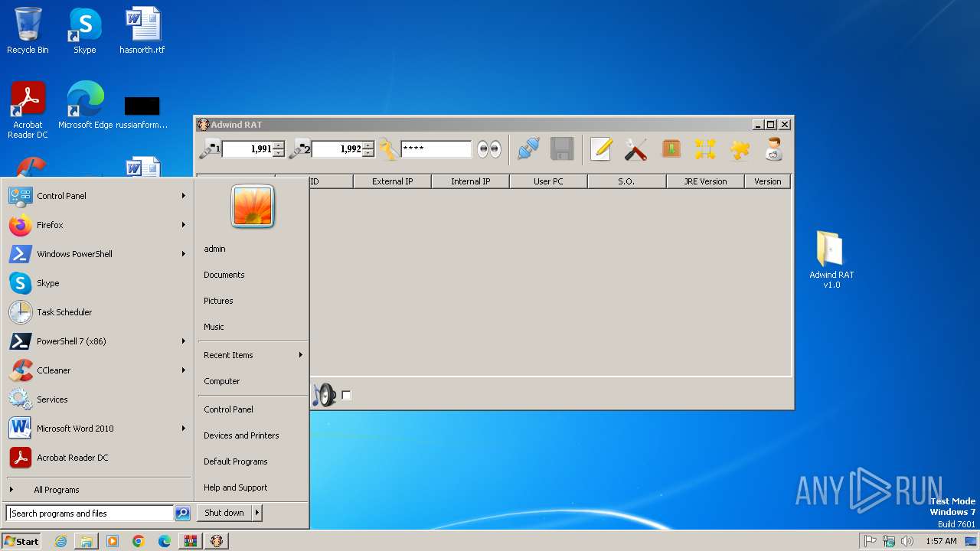Open Computer in Start menu

point(222,381)
